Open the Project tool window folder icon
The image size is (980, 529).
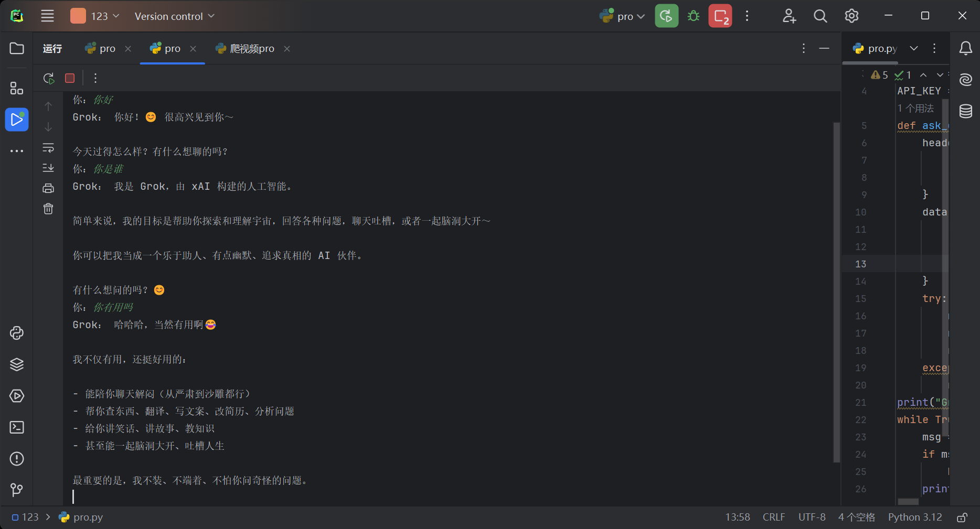pyautogui.click(x=17, y=48)
